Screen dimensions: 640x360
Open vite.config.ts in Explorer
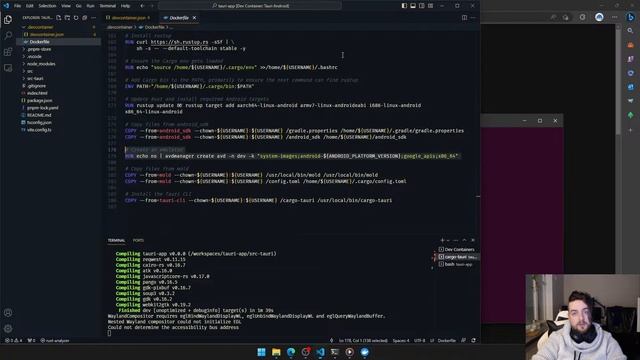pyautogui.click(x=39, y=130)
